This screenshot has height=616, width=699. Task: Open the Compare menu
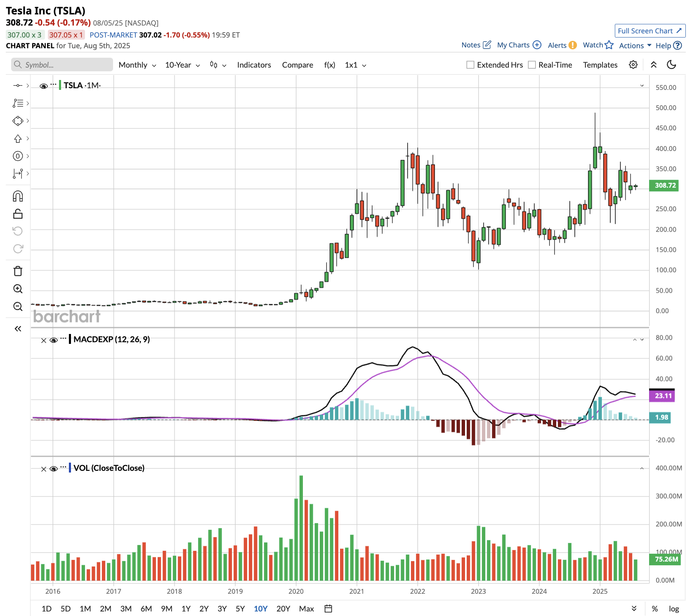tap(298, 65)
